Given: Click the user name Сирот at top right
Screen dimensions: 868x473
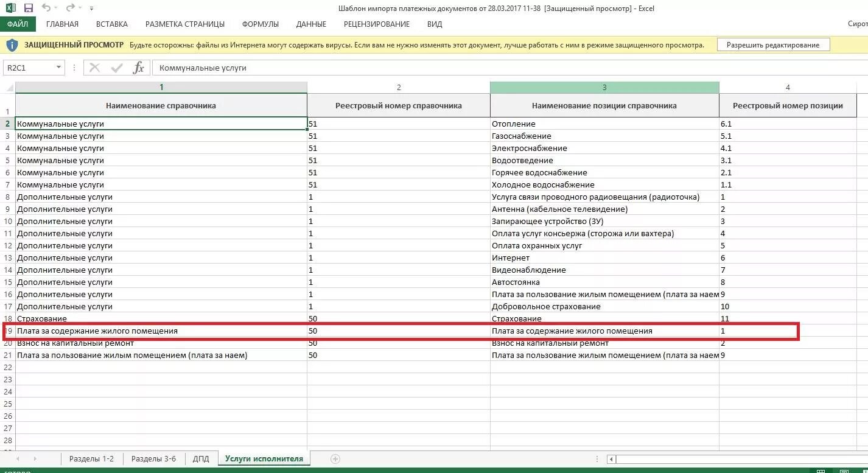Looking at the screenshot, I should (857, 24).
